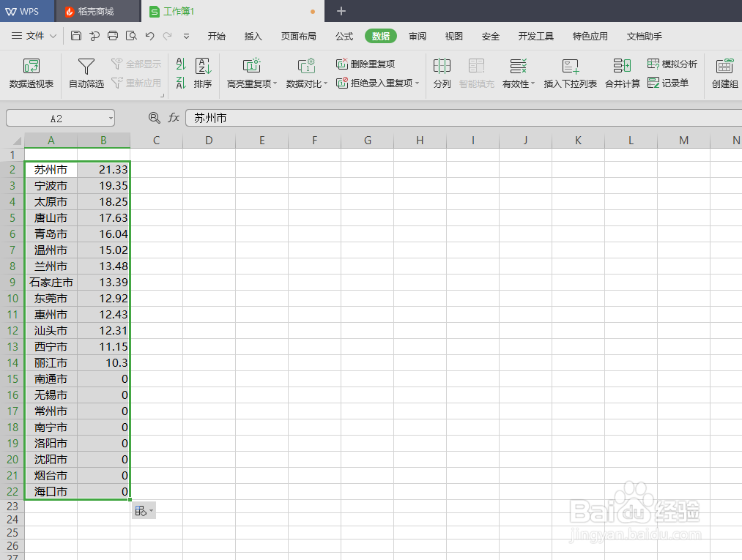Screen dimensions: 742x560
Task: Open sort and filter dialog launcher
Action: (x=162, y=96)
